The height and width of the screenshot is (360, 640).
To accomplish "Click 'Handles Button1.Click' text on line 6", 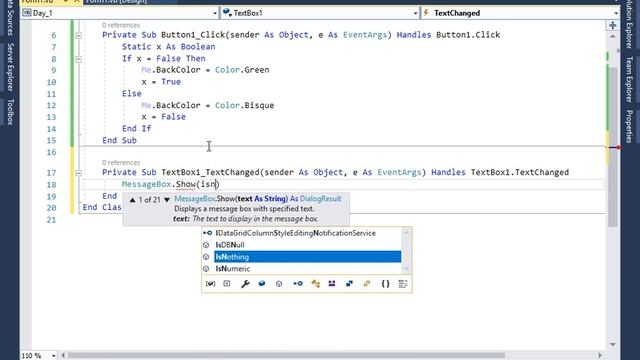I will point(448,35).
